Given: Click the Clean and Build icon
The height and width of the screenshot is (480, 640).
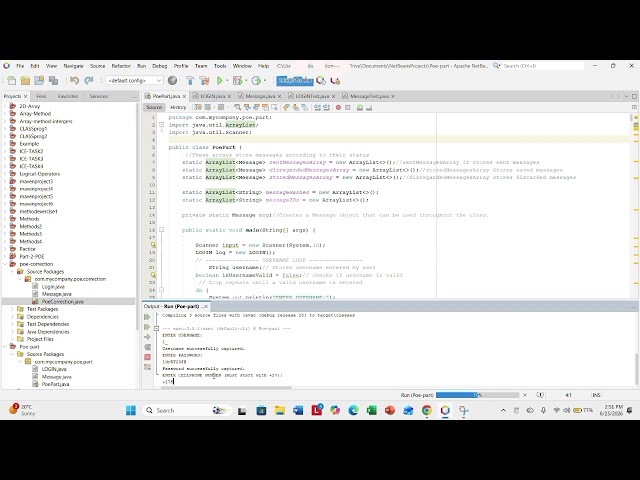Looking at the screenshot, I should point(204,80).
